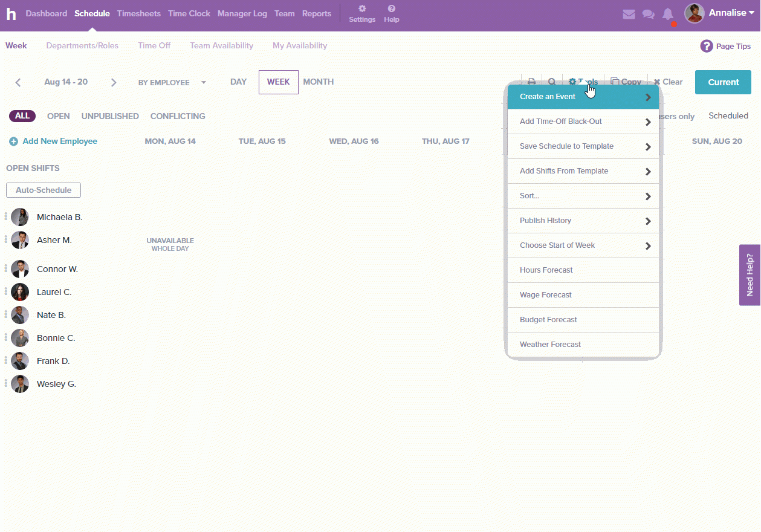Select the ALL filter pill
Viewport: 761px width, 532px height.
22,116
